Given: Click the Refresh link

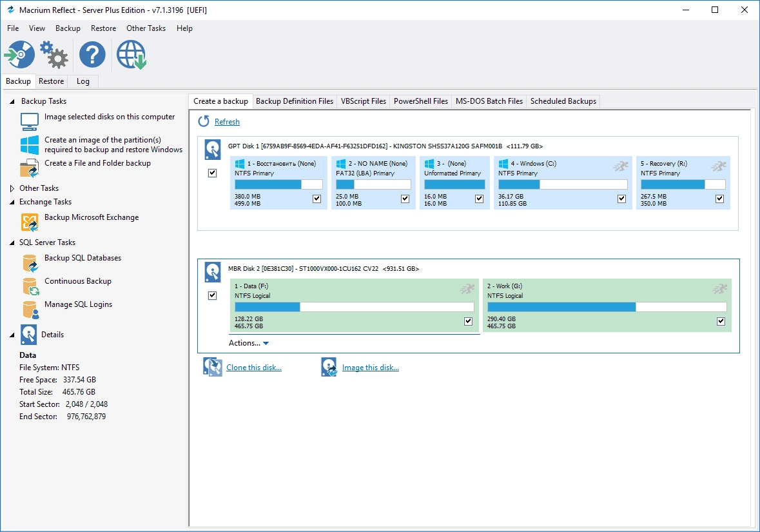Looking at the screenshot, I should coord(227,122).
